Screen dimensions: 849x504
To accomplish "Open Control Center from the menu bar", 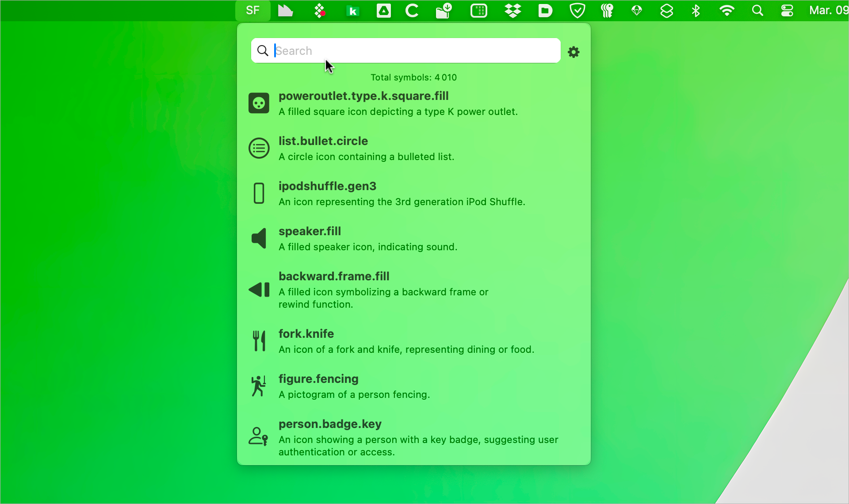I will (787, 11).
